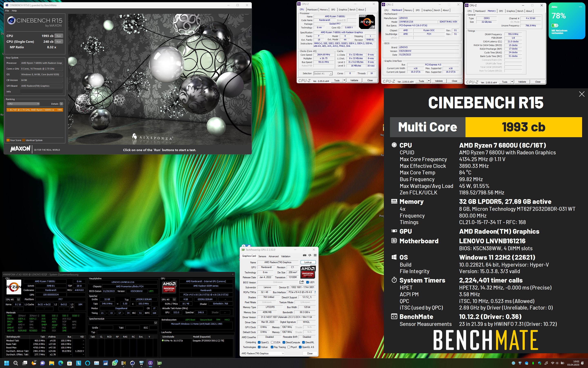Expand ranking Details arrow in Cinebench

61,104
